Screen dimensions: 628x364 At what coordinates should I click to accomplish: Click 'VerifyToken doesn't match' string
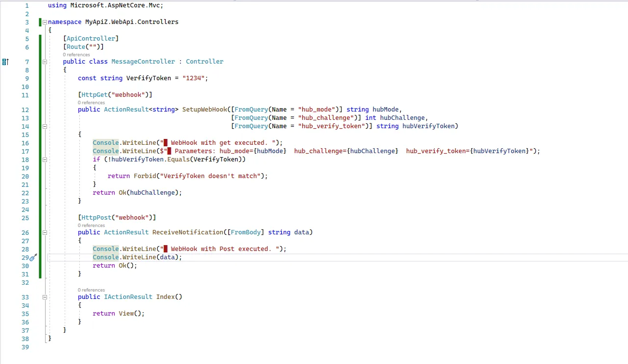[210, 176]
